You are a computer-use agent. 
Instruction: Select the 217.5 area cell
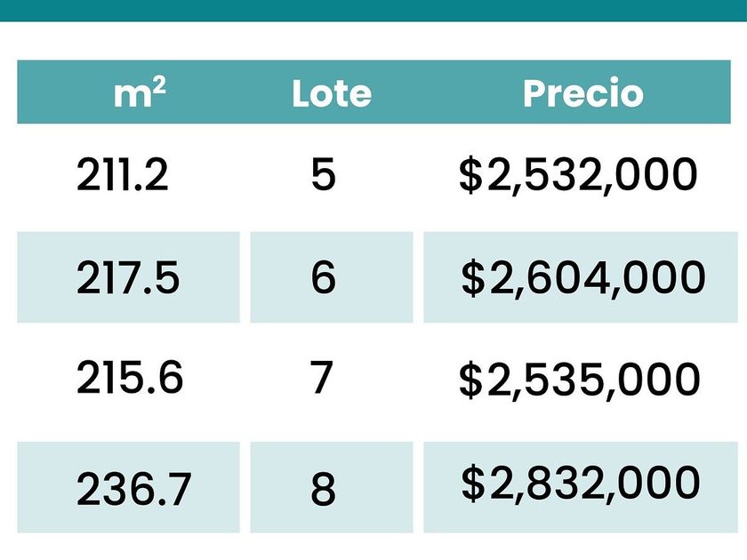[128, 277]
